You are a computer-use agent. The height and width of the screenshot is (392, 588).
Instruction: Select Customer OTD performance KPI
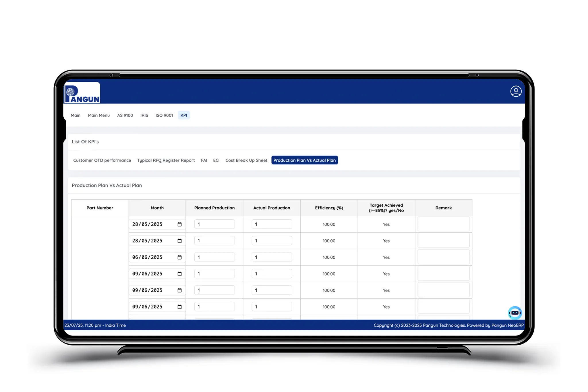pyautogui.click(x=102, y=160)
